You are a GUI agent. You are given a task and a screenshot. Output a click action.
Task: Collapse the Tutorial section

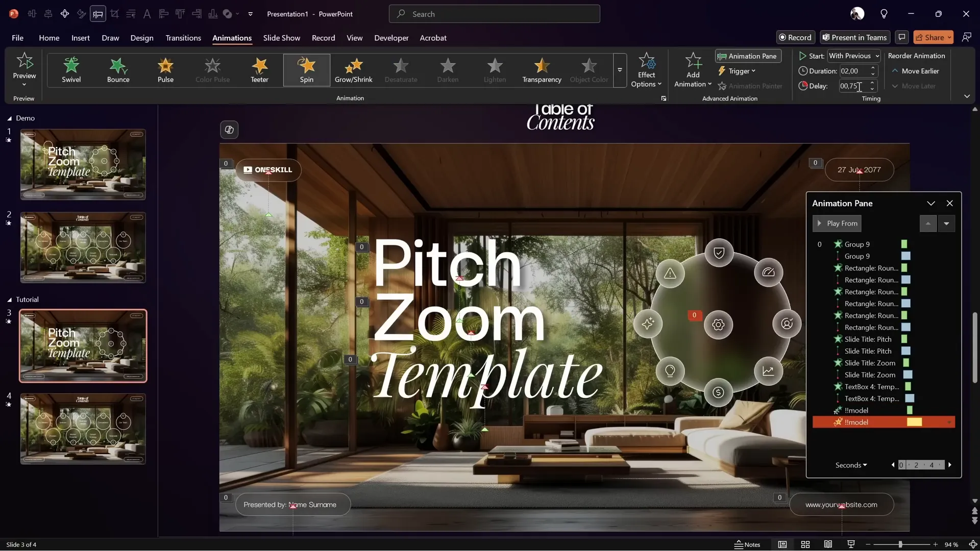(x=9, y=300)
